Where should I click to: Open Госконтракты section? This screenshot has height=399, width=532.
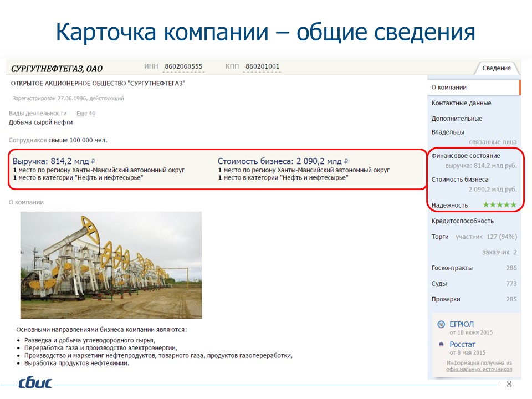click(x=452, y=268)
